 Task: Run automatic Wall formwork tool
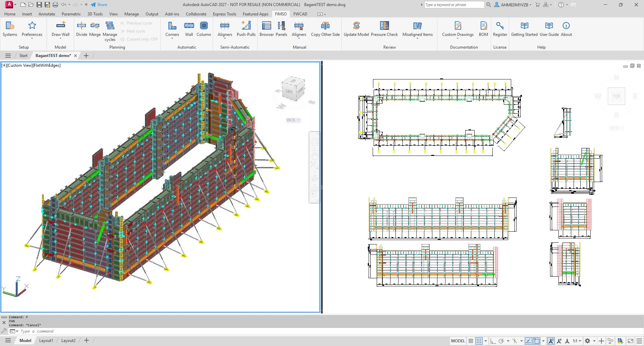point(189,29)
